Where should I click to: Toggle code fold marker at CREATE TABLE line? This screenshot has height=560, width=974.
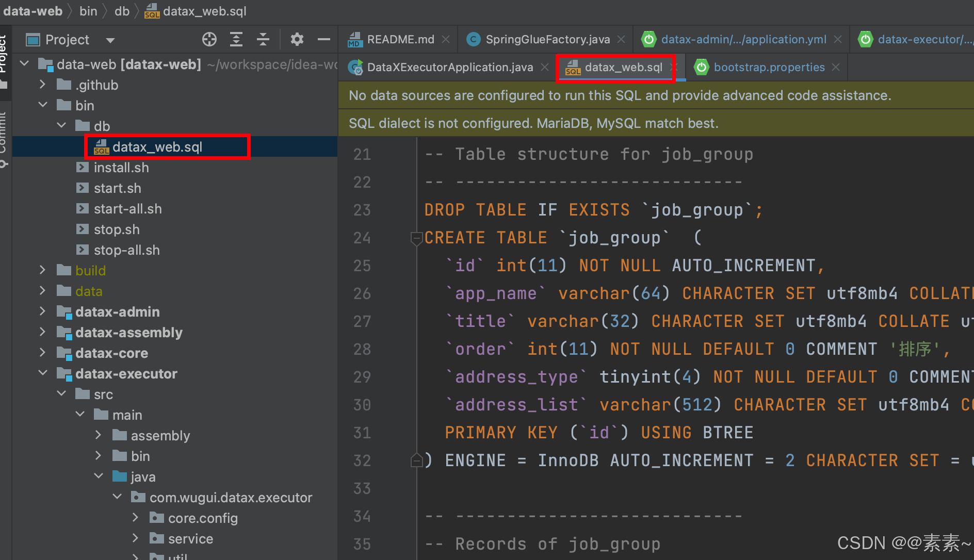(x=416, y=238)
